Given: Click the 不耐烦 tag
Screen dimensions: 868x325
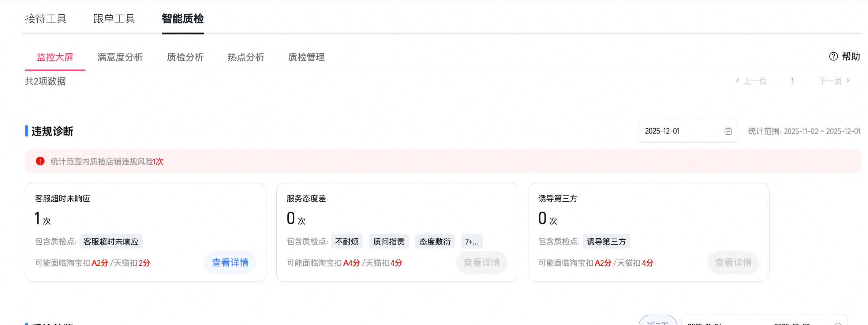Looking at the screenshot, I should [x=347, y=242].
